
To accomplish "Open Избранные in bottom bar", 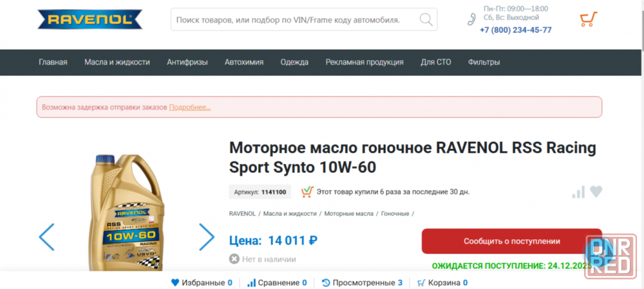I will 202,283.
